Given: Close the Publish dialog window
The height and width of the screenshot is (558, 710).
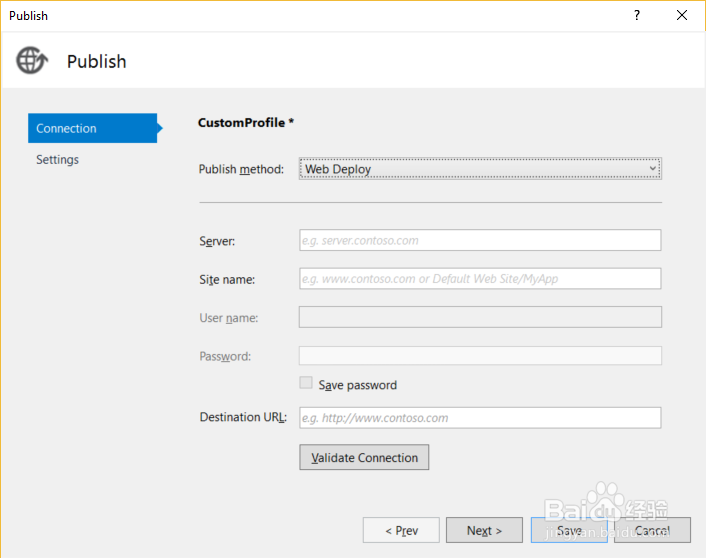Looking at the screenshot, I should click(682, 15).
